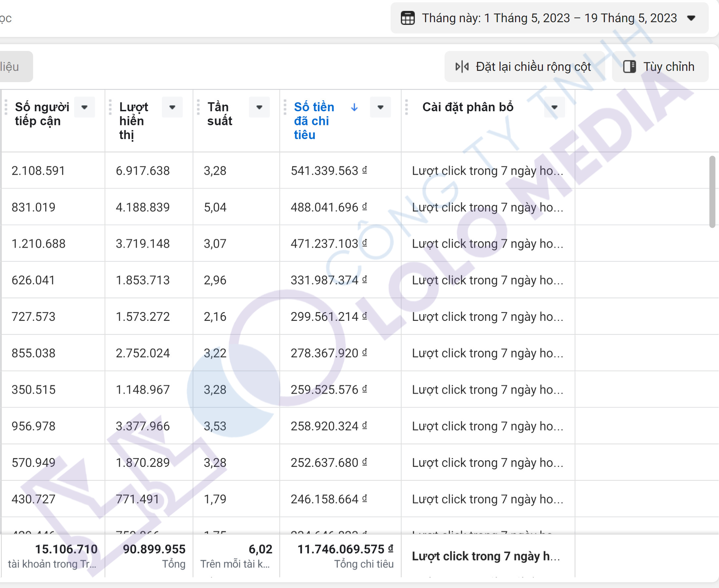Screen dimensions: 719x588
Task: Click total reach 15.106.710 summary
Action: pos(66,549)
